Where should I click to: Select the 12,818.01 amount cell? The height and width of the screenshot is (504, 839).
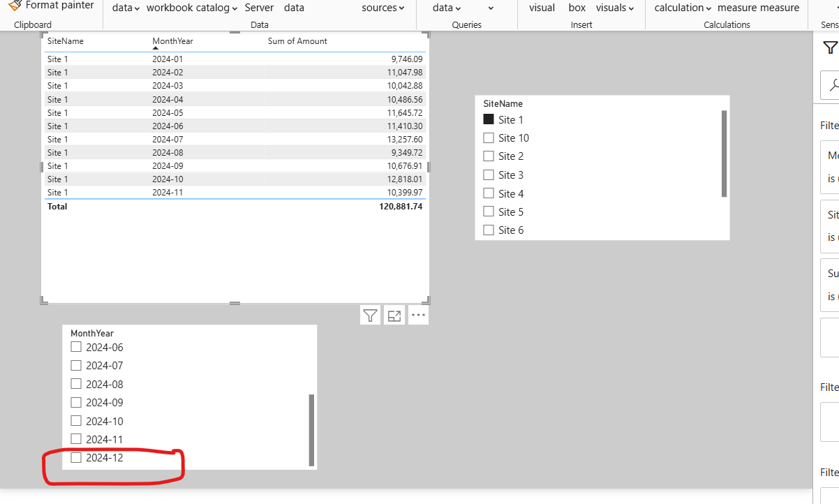(x=405, y=179)
